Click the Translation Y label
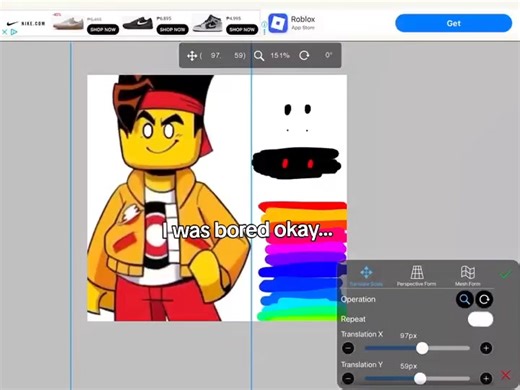This screenshot has height=390, width=520. 362,364
